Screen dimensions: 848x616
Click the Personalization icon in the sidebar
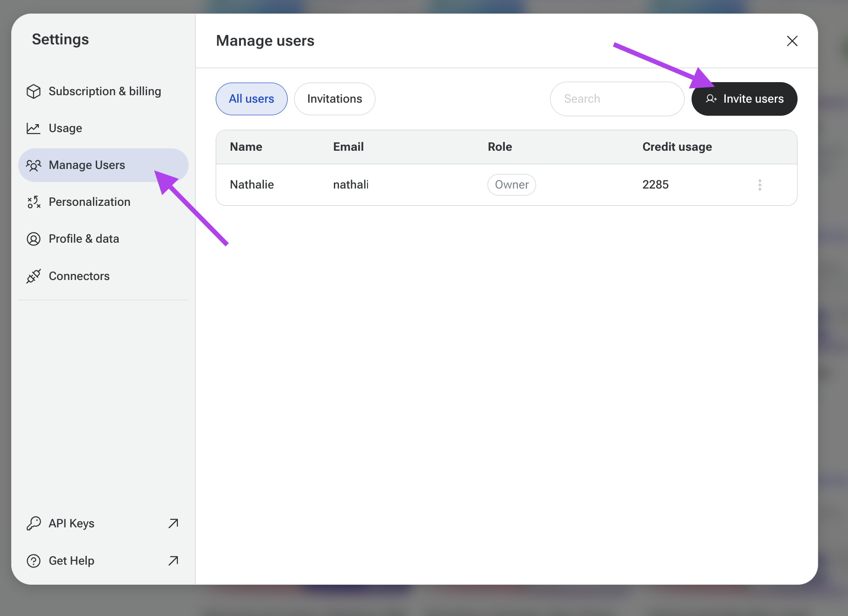point(34,202)
